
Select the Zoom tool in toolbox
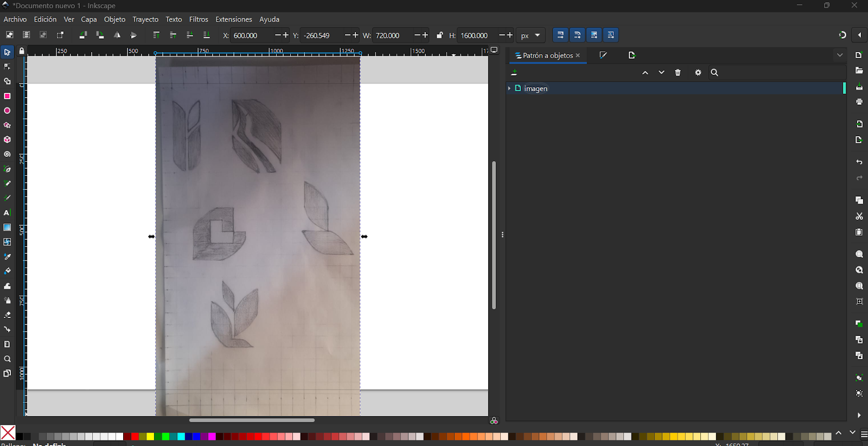pyautogui.click(x=7, y=359)
